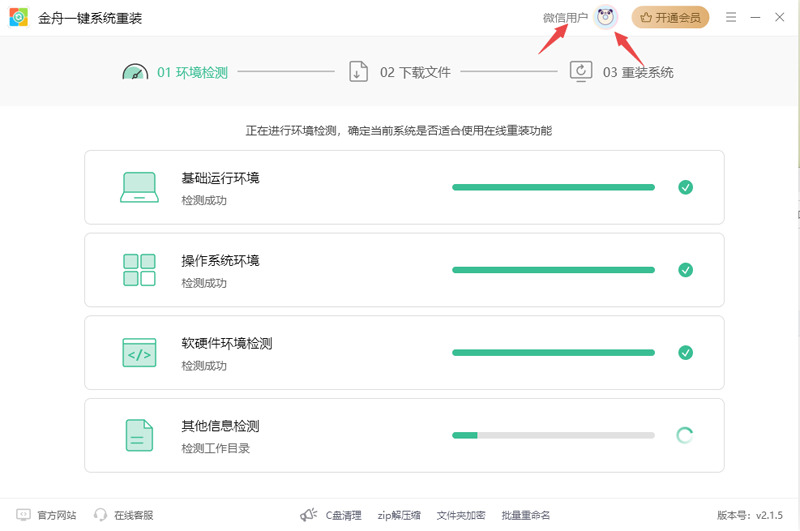Image resolution: width=800 pixels, height=531 pixels.
Task: Open the 官方网站 link
Action: (57, 515)
